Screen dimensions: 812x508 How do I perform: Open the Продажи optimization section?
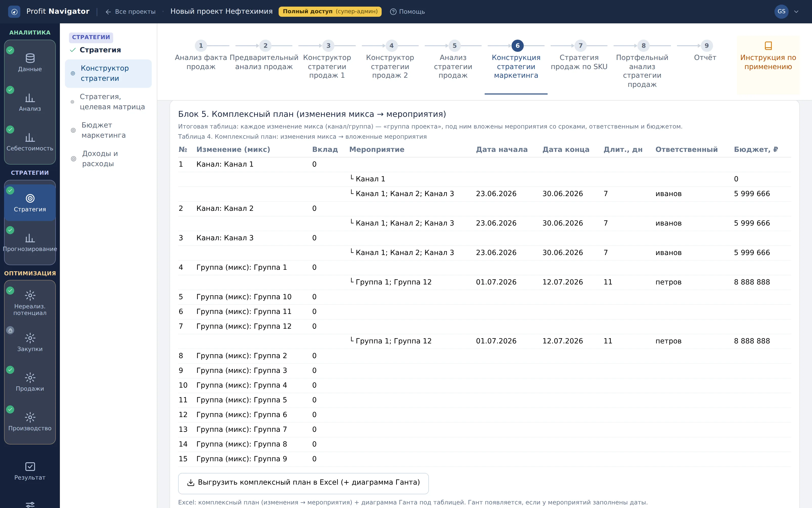pos(30,382)
